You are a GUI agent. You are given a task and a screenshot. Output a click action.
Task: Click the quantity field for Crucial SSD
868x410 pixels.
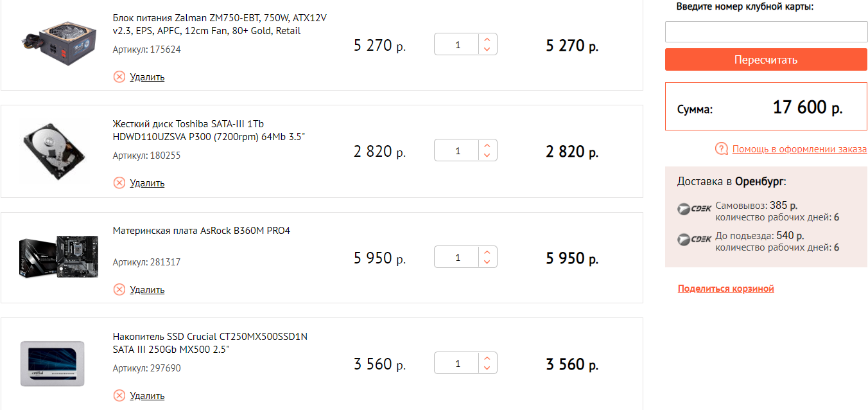(x=457, y=364)
